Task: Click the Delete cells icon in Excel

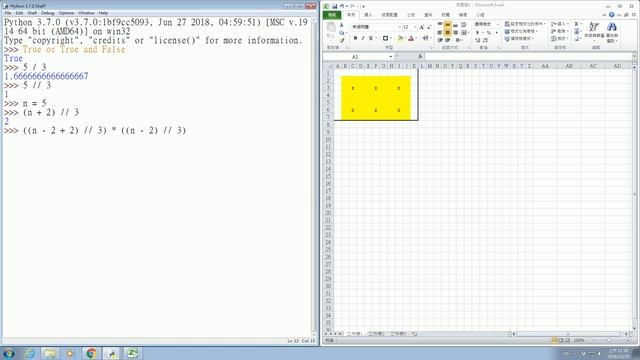Action: (559, 31)
